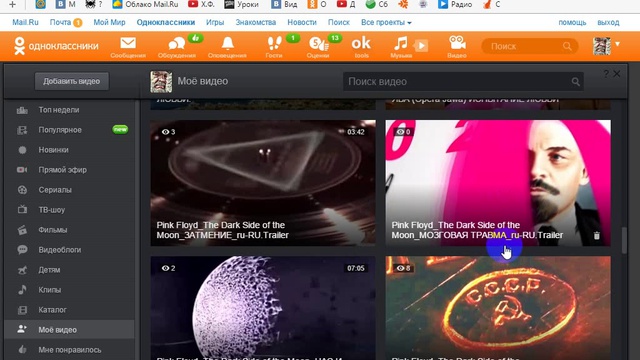Play the 07:05 moon sphere video
Viewport: 640px width, 360px height.
pos(263,308)
